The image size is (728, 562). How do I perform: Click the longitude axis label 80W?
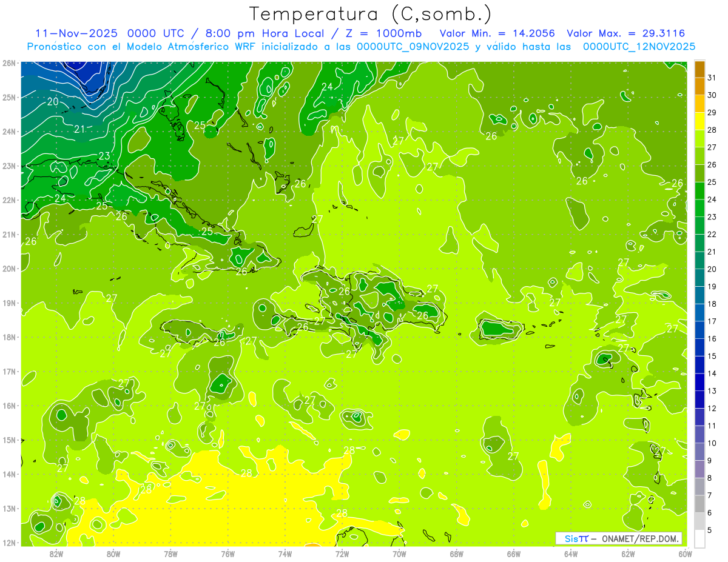click(x=113, y=554)
